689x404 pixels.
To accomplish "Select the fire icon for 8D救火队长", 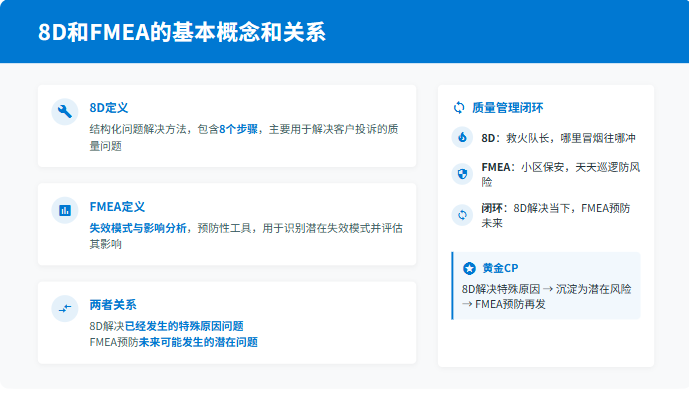I will [462, 137].
